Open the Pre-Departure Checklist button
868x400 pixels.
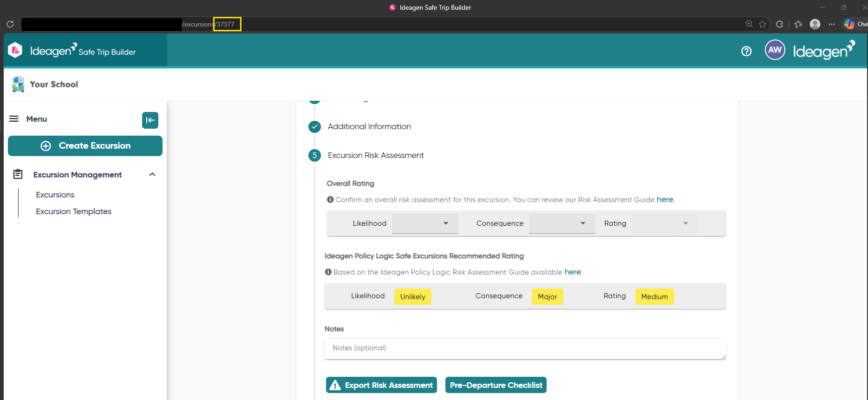click(496, 385)
